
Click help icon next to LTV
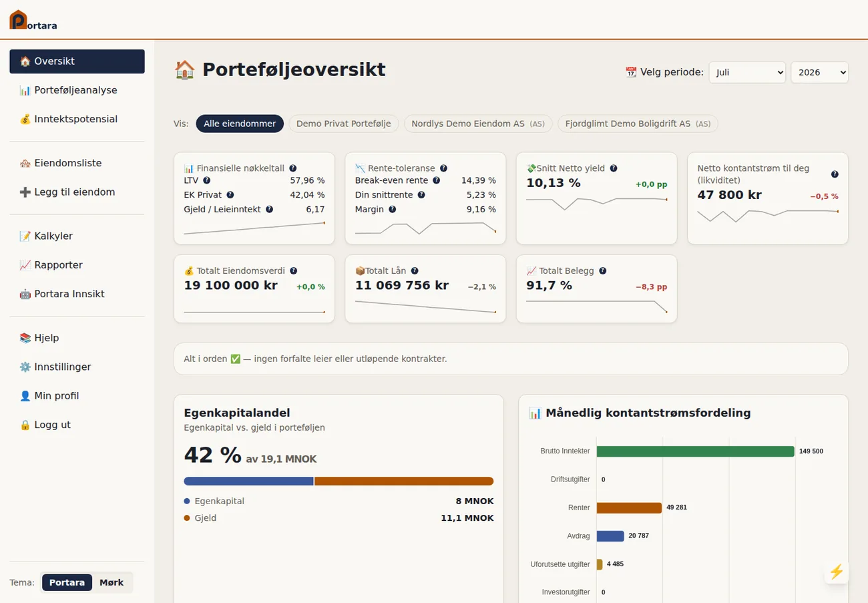pyautogui.click(x=206, y=180)
